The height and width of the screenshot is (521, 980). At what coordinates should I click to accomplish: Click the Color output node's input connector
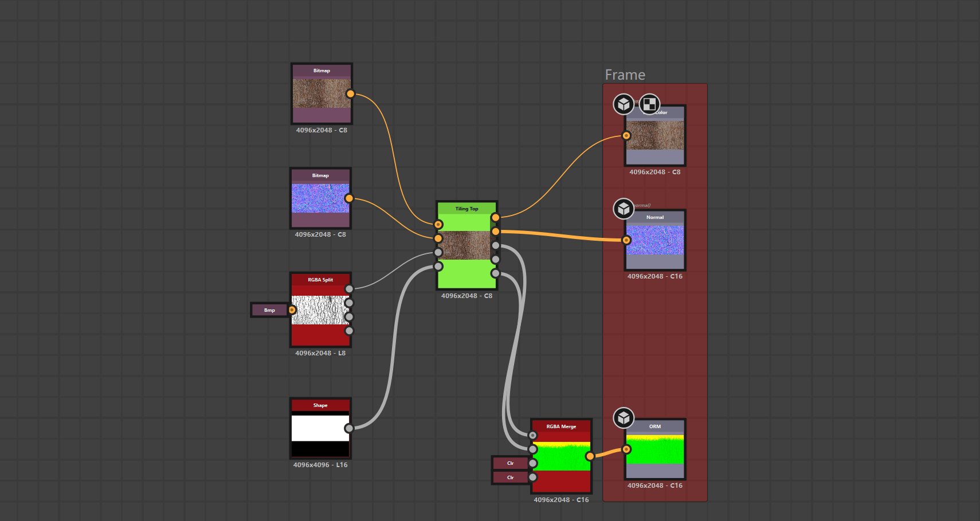626,136
